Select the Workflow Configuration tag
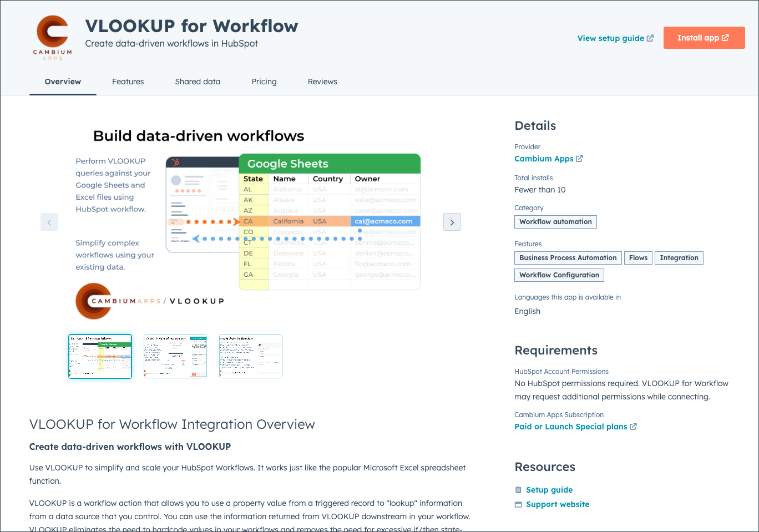 [559, 275]
